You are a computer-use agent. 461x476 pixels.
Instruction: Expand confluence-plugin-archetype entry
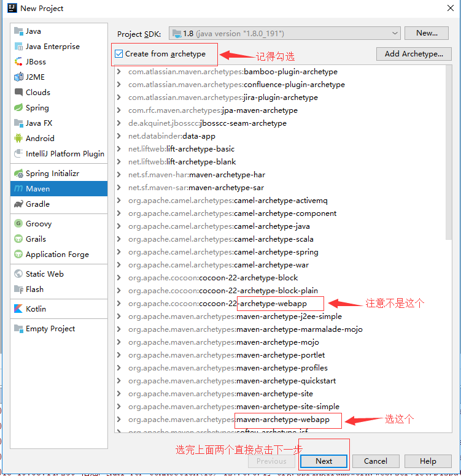coord(119,85)
